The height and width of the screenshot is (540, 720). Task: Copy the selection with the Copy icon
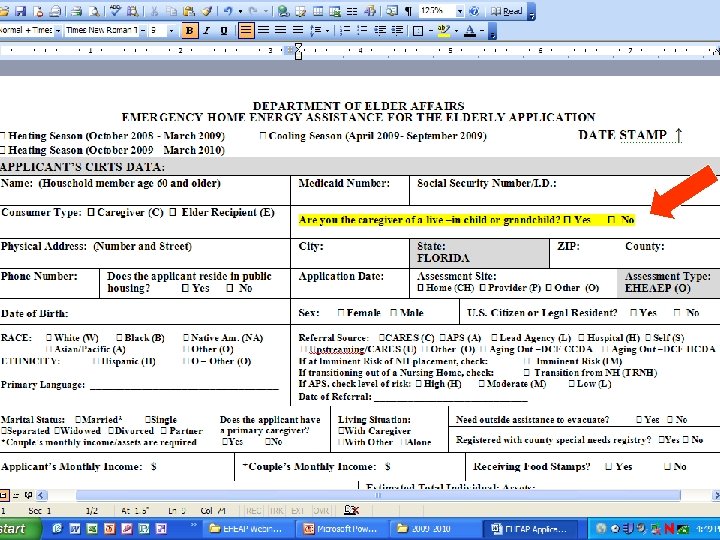[x=171, y=11]
